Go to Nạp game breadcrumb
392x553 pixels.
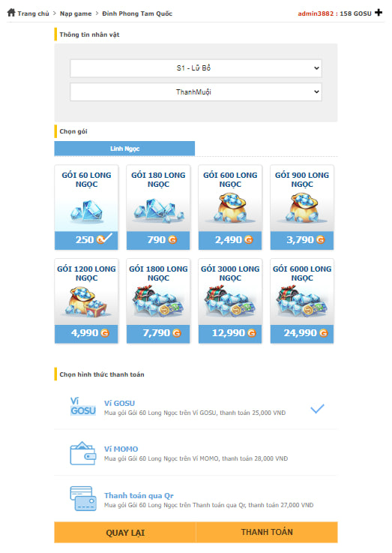[76, 14]
